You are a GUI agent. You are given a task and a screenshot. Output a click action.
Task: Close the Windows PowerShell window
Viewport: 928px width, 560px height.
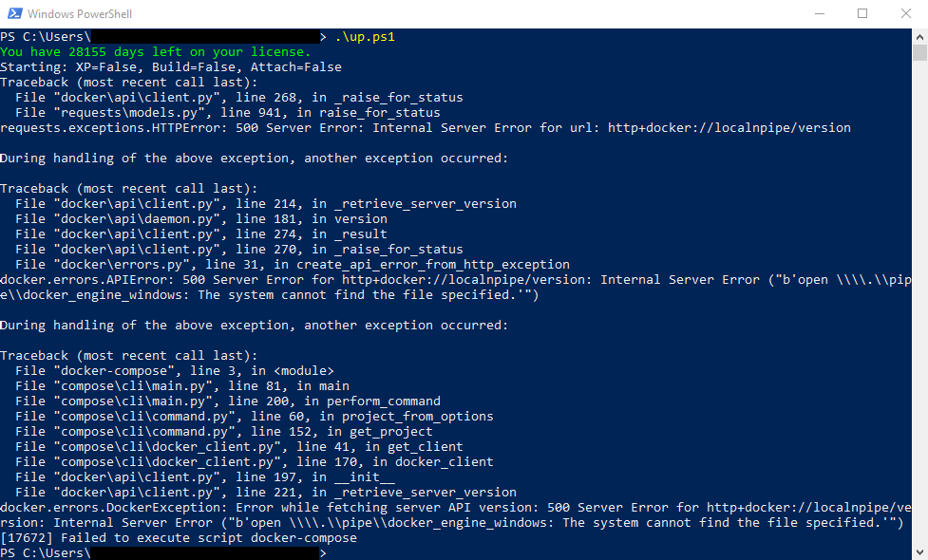point(906,13)
